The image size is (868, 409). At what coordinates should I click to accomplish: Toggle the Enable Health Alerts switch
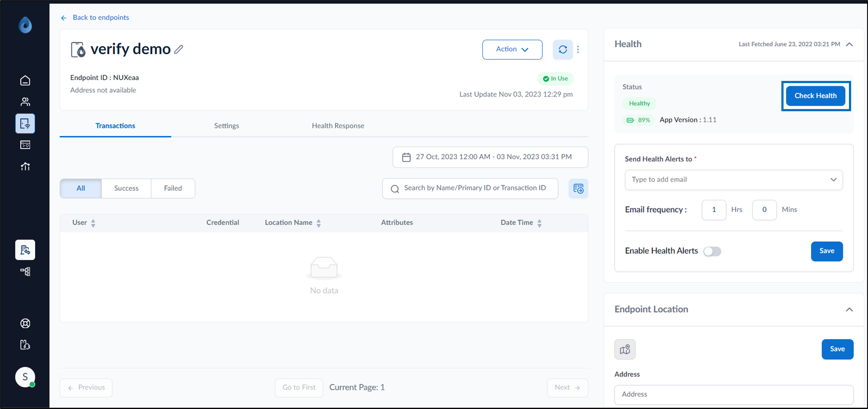coord(712,251)
